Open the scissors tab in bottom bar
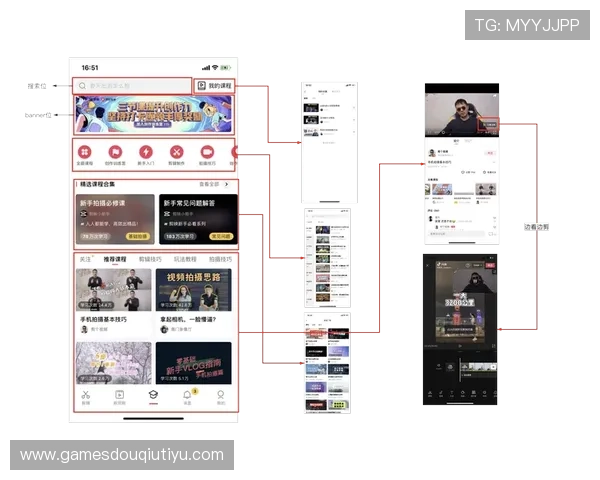The width and height of the screenshot is (600, 480). click(x=86, y=397)
